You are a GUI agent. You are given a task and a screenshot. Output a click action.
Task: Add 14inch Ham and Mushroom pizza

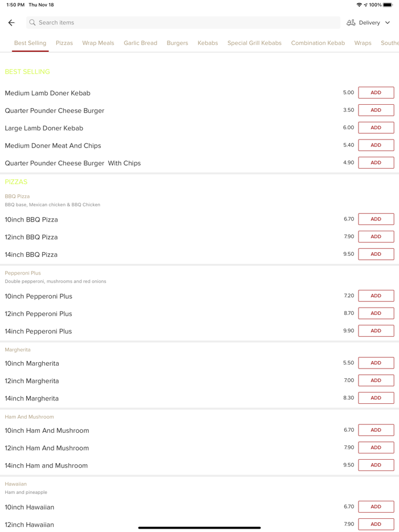pos(376,465)
